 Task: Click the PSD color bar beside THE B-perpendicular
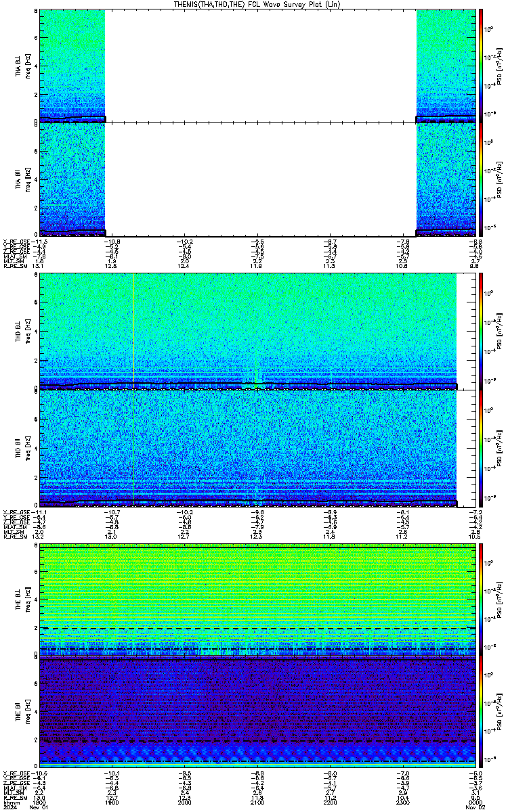(482, 600)
